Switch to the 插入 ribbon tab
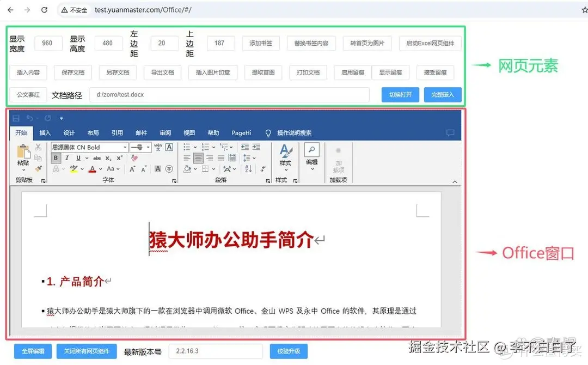This screenshot has height=365, width=588. click(x=45, y=132)
